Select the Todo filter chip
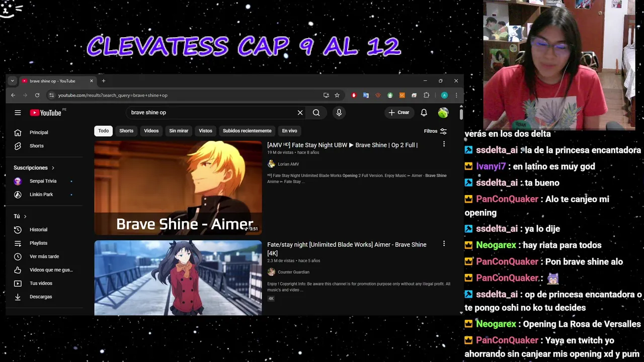Viewport: 644px width, 362px height. pyautogui.click(x=103, y=131)
